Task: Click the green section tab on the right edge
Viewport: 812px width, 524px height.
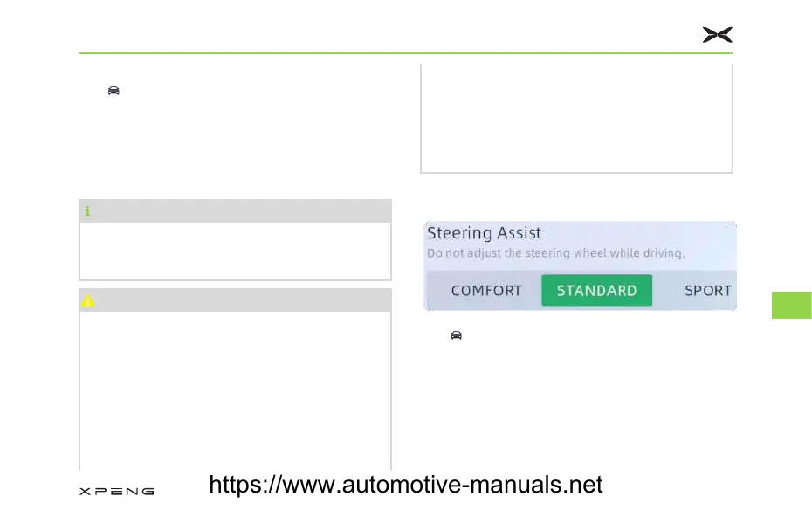Action: click(x=792, y=305)
